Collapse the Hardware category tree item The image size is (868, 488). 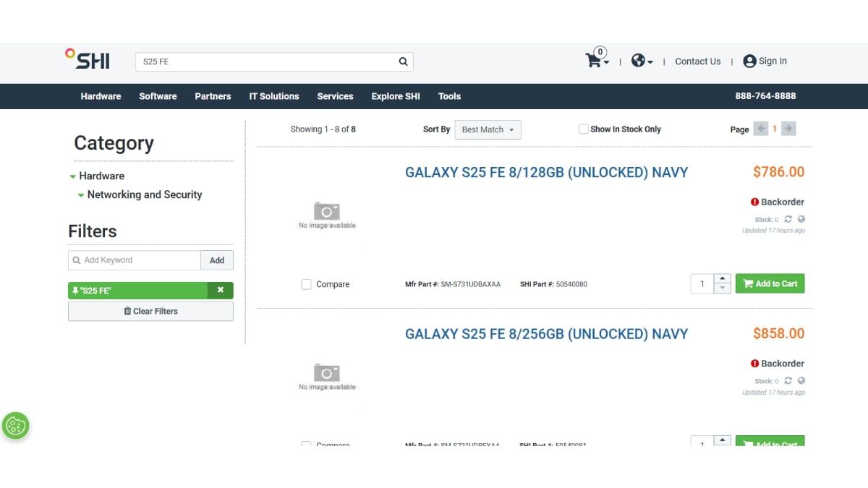[73, 176]
